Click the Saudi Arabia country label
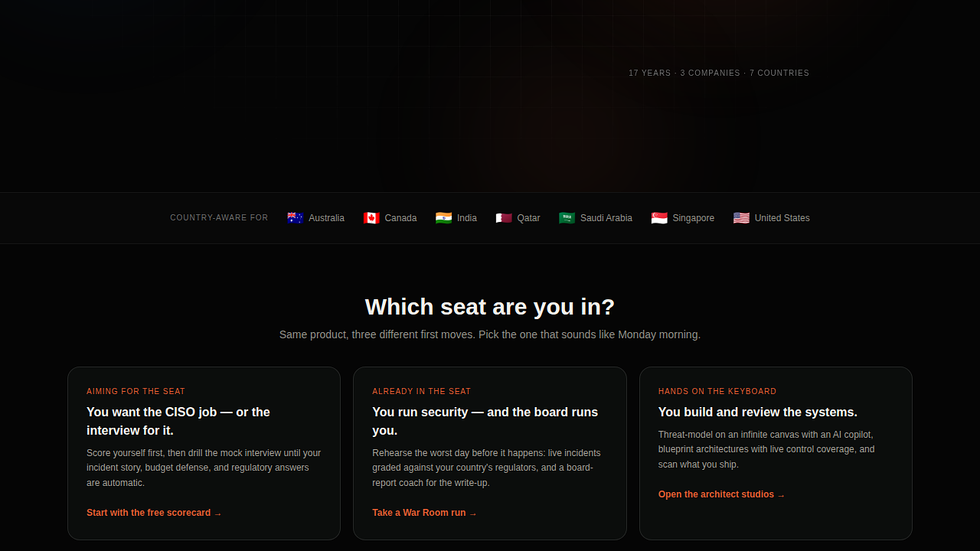Image resolution: width=980 pixels, height=551 pixels. pyautogui.click(x=606, y=218)
